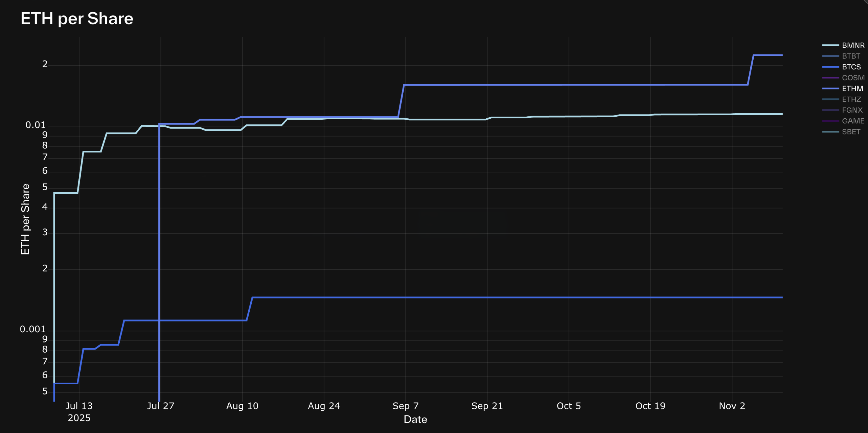Turn on GAME series in legend
Screen dimensions: 868x433
853,121
